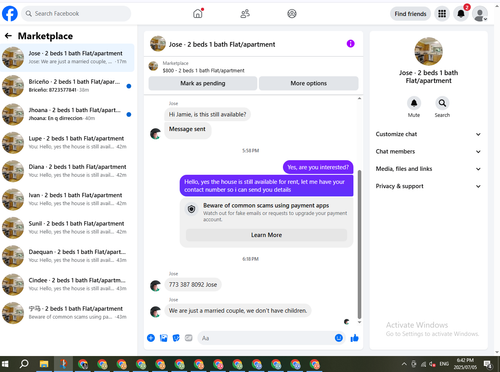The image size is (500, 372).
Task: Show hidden system tray icons
Action: click(404, 364)
